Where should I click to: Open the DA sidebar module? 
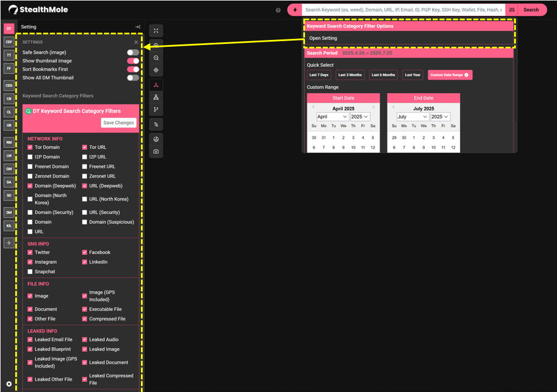point(9,182)
